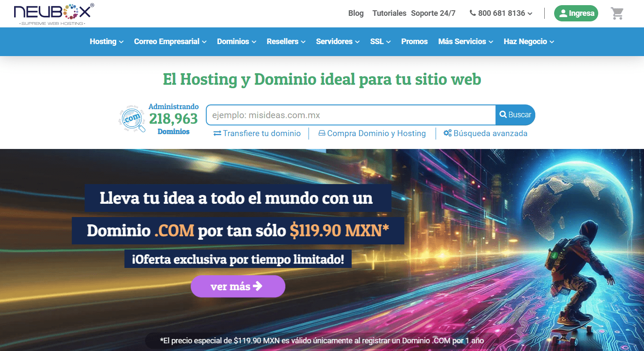Focus the domain search input field
Viewport: 644px width, 351px height.
pos(351,115)
